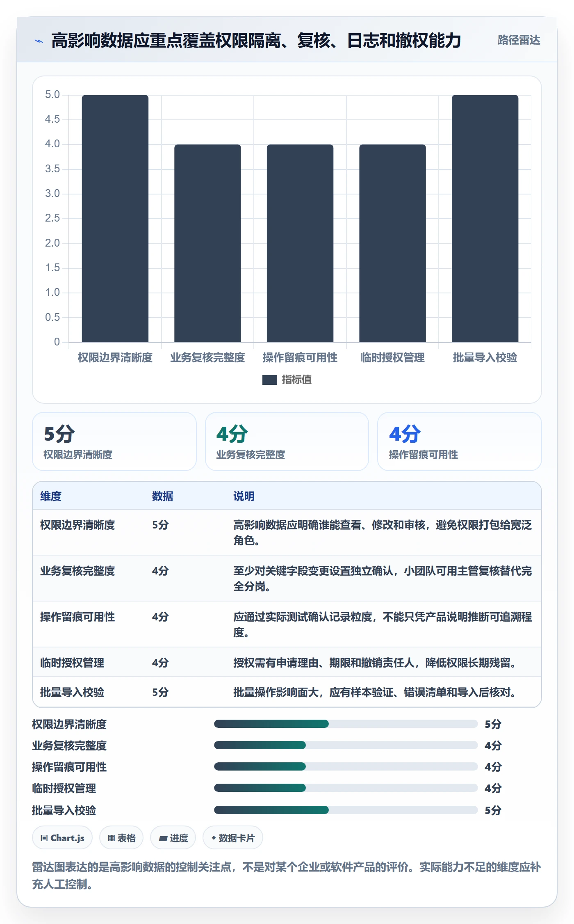The height and width of the screenshot is (924, 574).
Task: Select the 临时授权管理 table row name
Action: pos(72,663)
